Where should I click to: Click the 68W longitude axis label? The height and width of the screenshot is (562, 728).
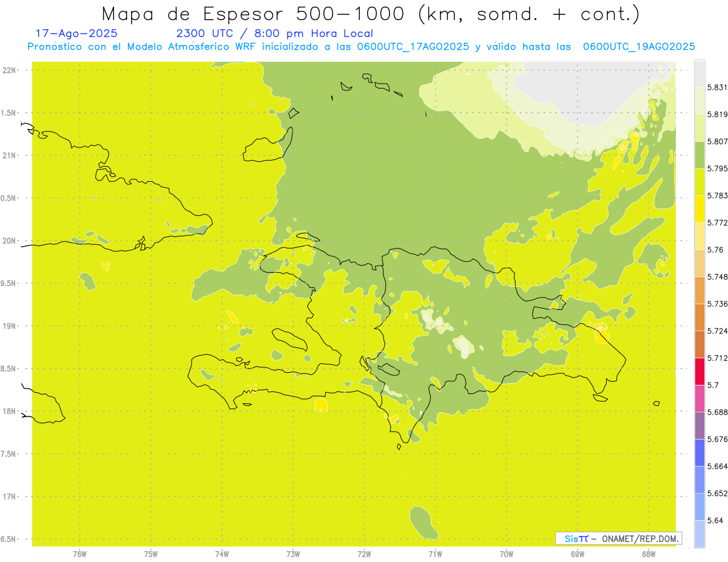pyautogui.click(x=649, y=554)
